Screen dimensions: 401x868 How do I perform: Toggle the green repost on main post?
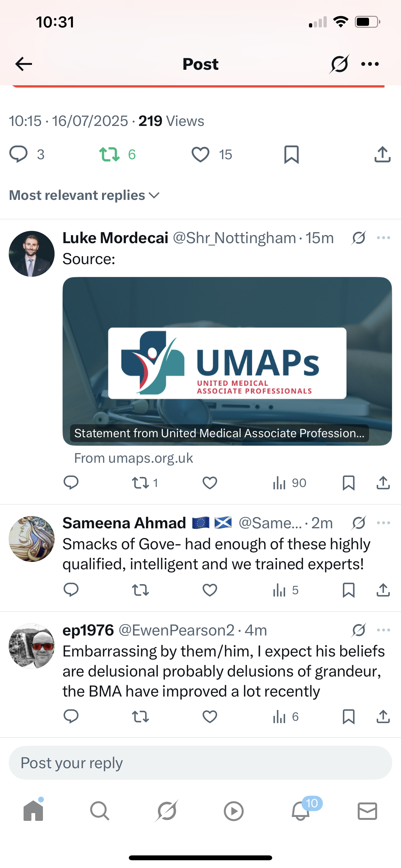[x=109, y=155]
